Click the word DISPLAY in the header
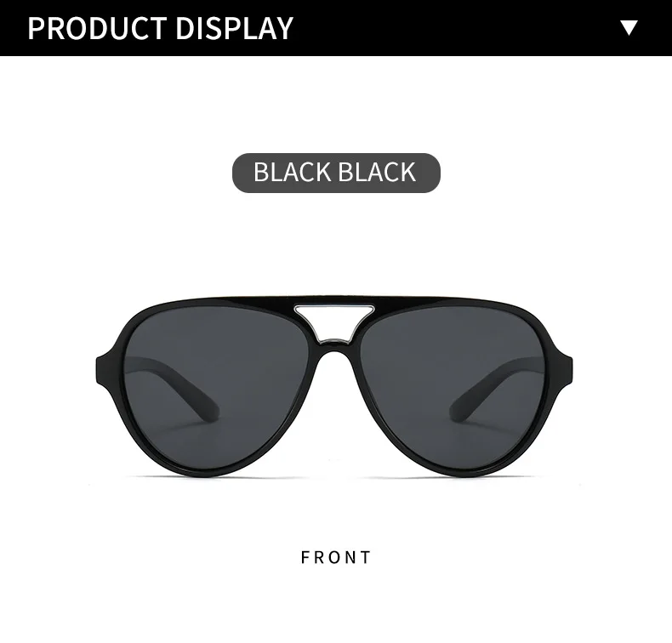Viewport: 672px width, 643px height. point(234,28)
